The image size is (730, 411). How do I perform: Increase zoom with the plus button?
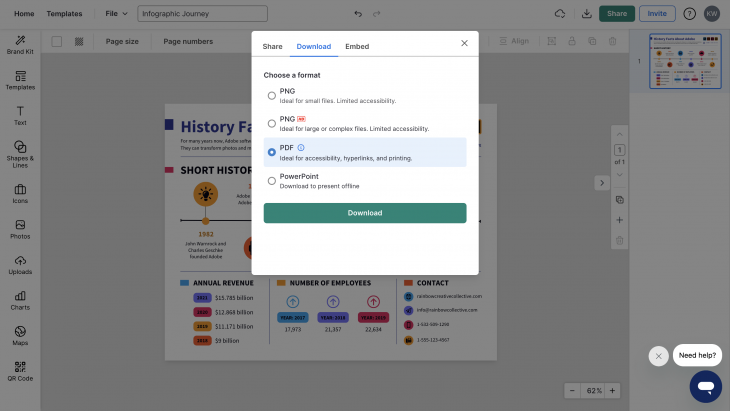613,390
